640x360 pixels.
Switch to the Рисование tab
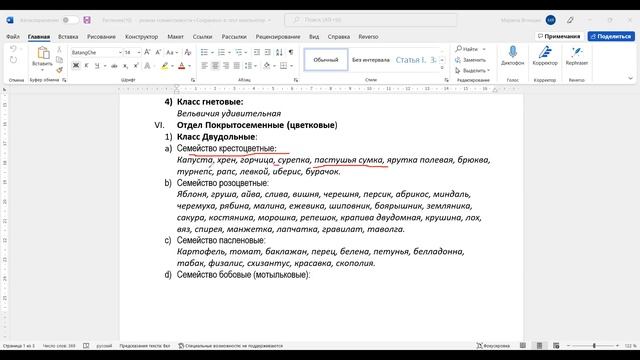pos(101,37)
